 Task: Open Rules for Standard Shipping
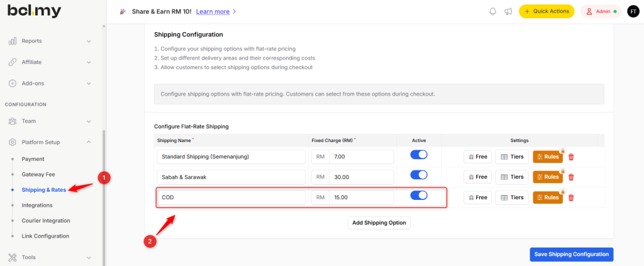point(547,157)
